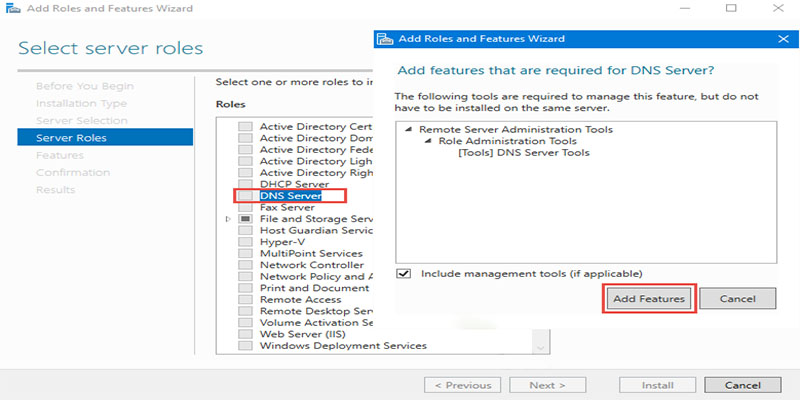This screenshot has width=800, height=400.
Task: Tick the Remote Desktop Services checkbox
Action: tap(245, 311)
